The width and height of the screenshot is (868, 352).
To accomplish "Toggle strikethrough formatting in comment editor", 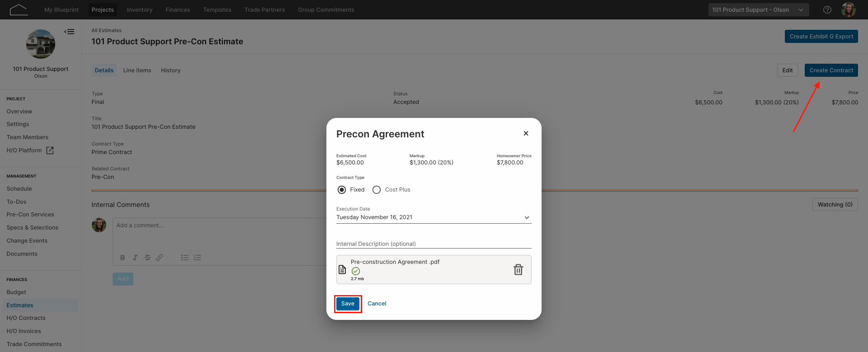I will pyautogui.click(x=147, y=258).
